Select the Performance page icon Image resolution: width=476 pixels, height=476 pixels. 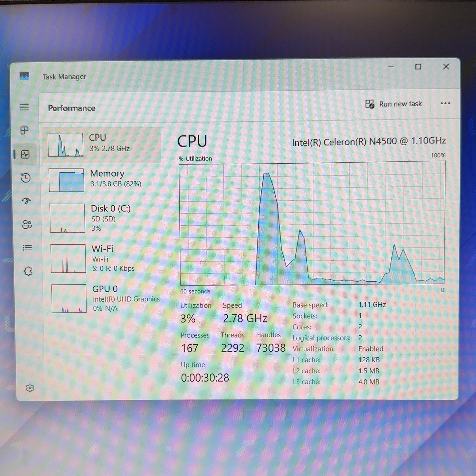[x=25, y=154]
